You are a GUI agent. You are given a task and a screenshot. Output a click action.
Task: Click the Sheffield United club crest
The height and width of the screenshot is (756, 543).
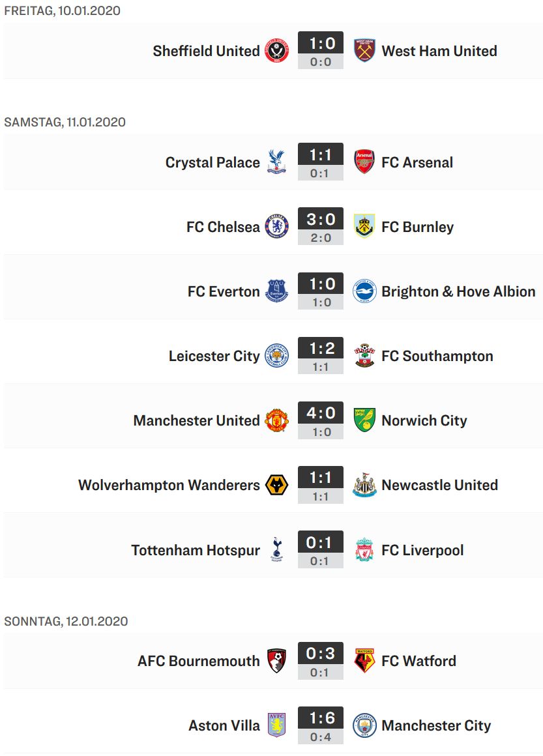pos(277,50)
